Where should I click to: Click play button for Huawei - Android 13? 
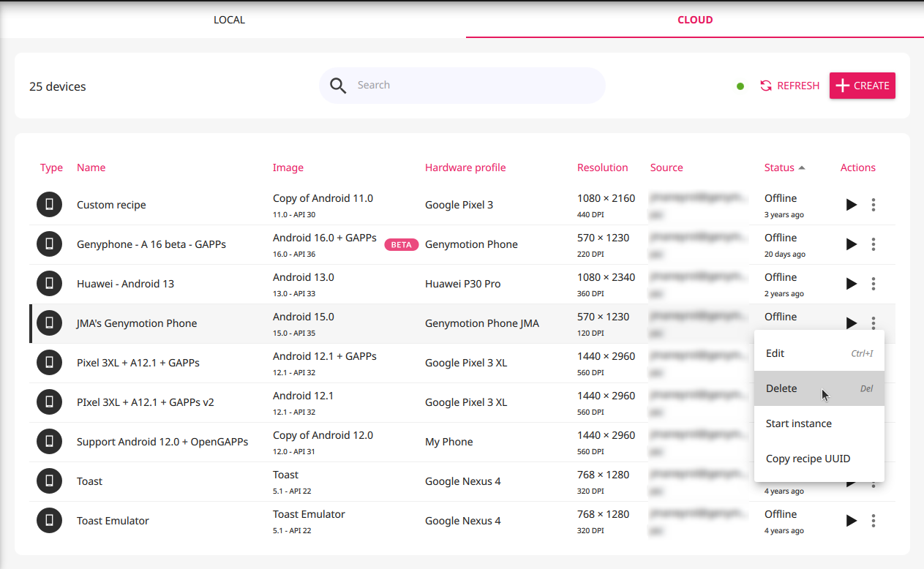tap(852, 284)
